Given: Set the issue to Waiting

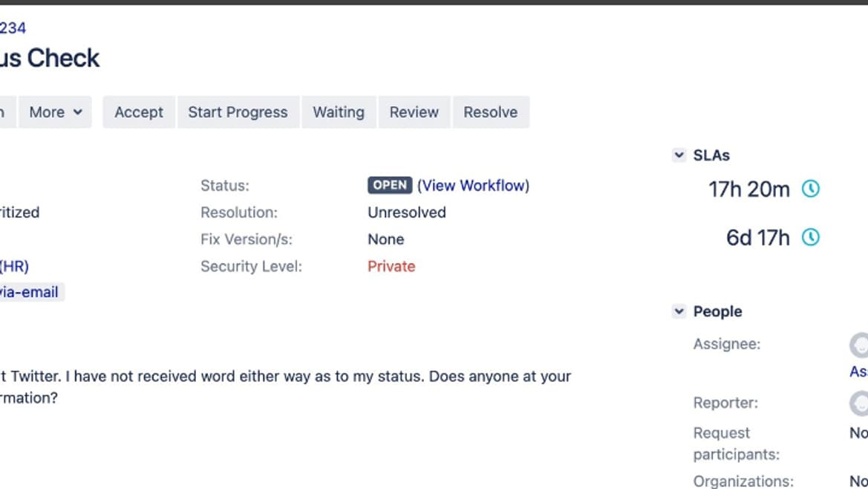Looking at the screenshot, I should click(x=339, y=112).
